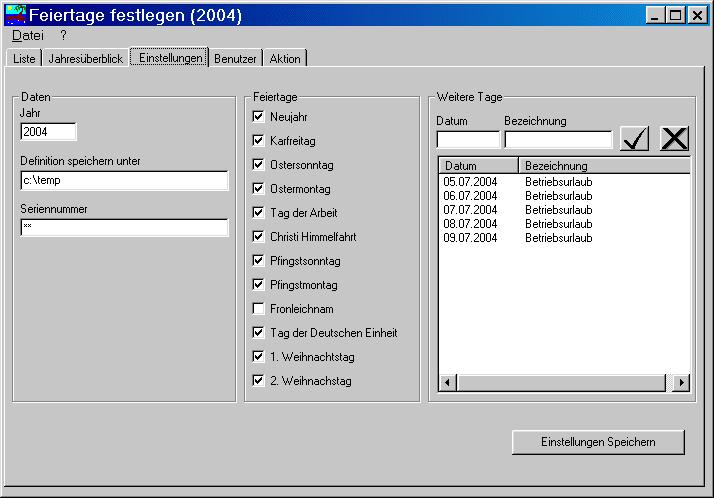Close the Feiertage festlegen window
This screenshot has height=498, width=714.
click(697, 15)
